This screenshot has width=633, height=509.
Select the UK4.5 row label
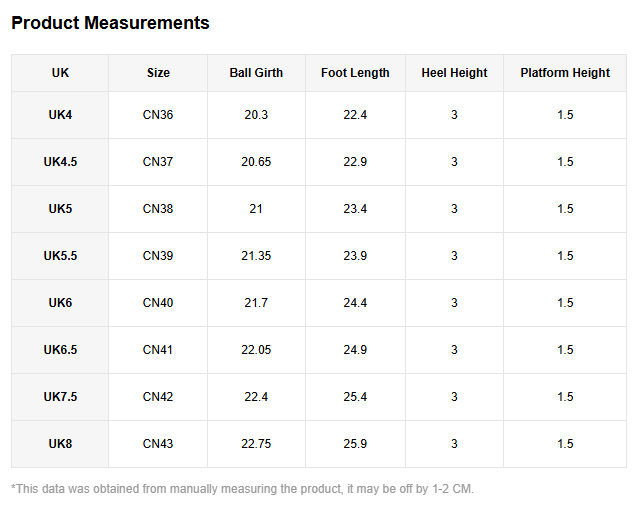(x=60, y=162)
